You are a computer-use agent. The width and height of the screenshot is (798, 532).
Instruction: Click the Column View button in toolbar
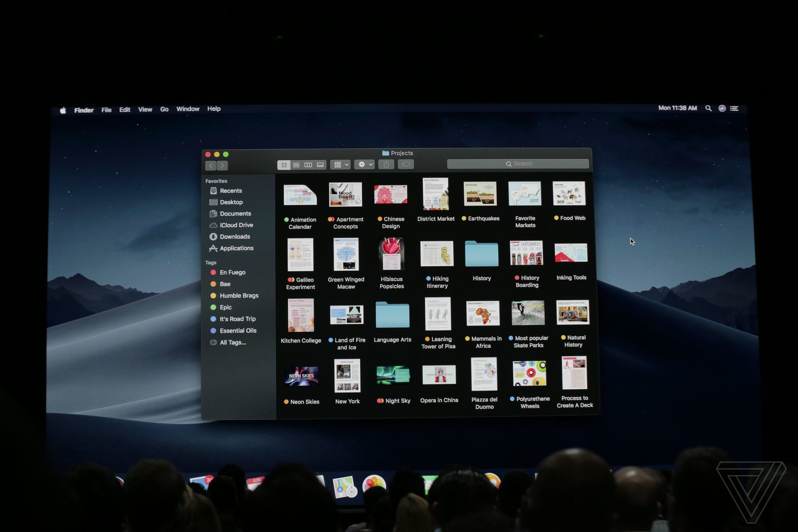307,164
